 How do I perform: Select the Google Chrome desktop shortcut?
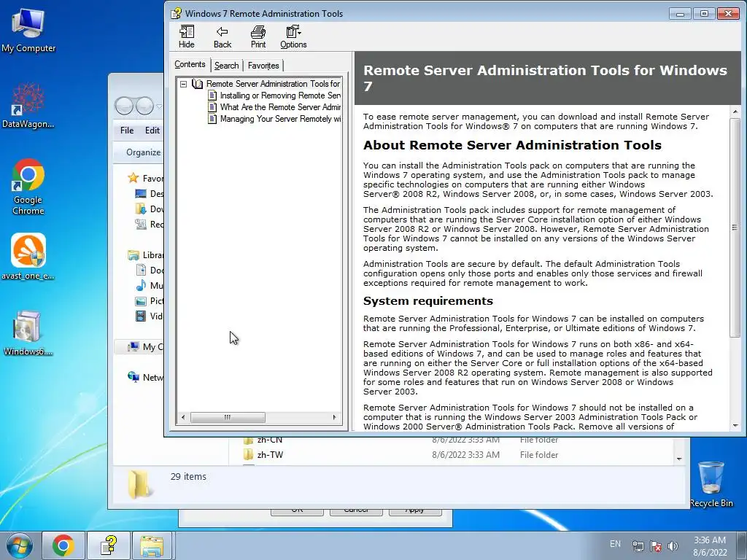click(x=28, y=187)
